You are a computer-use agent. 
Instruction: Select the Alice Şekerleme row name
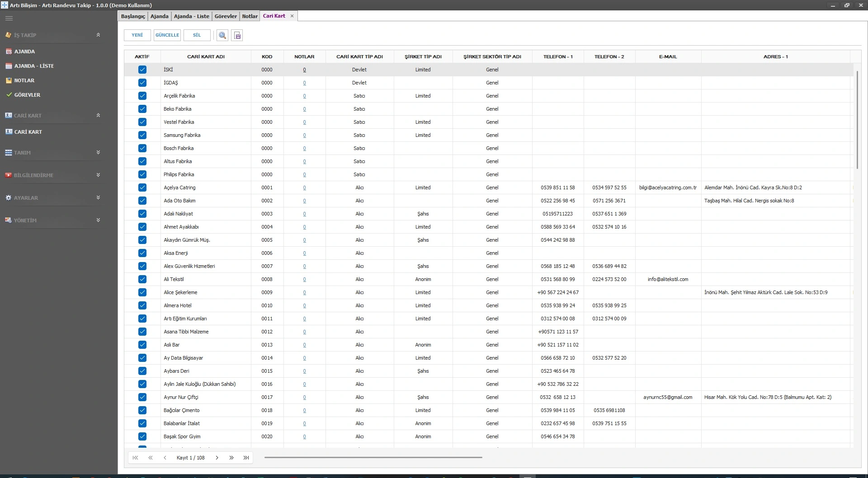pyautogui.click(x=180, y=292)
